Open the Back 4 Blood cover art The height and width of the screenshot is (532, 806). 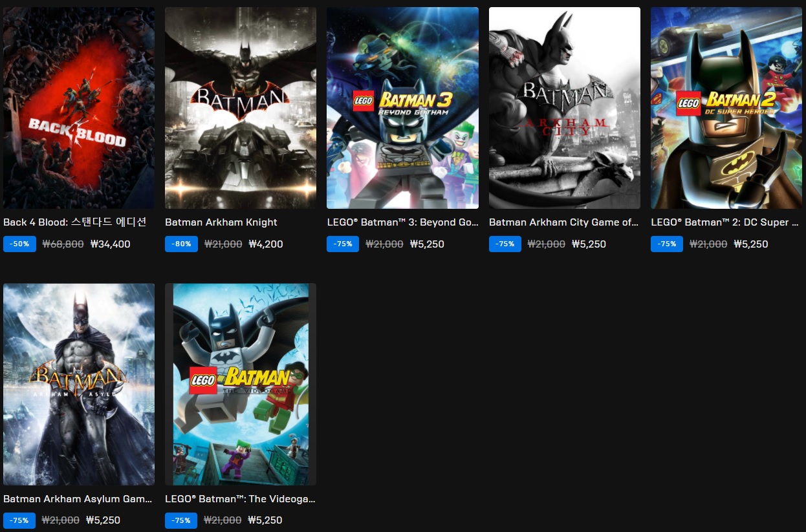[x=79, y=108]
